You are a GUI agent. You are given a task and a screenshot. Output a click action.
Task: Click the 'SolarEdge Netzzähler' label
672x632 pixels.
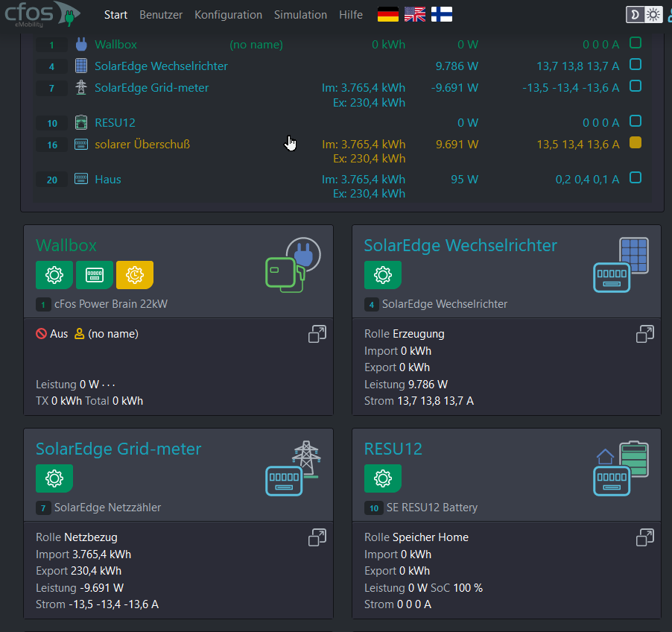tap(107, 508)
